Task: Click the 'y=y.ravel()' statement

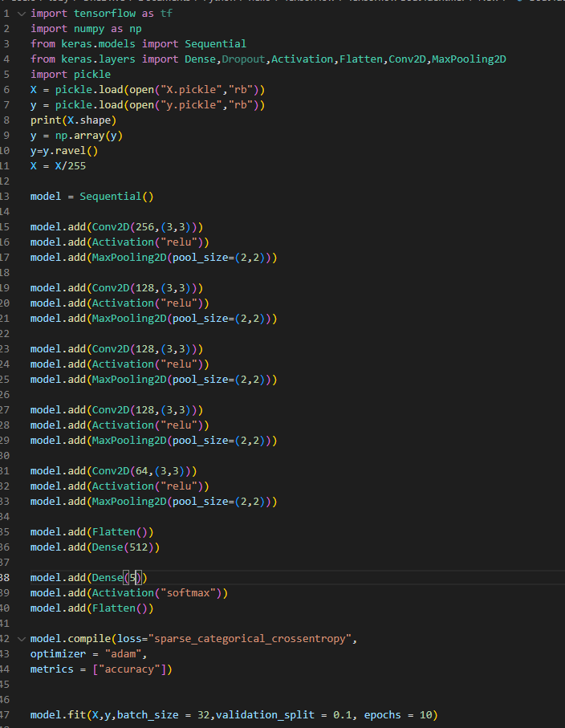Action: coord(64,151)
